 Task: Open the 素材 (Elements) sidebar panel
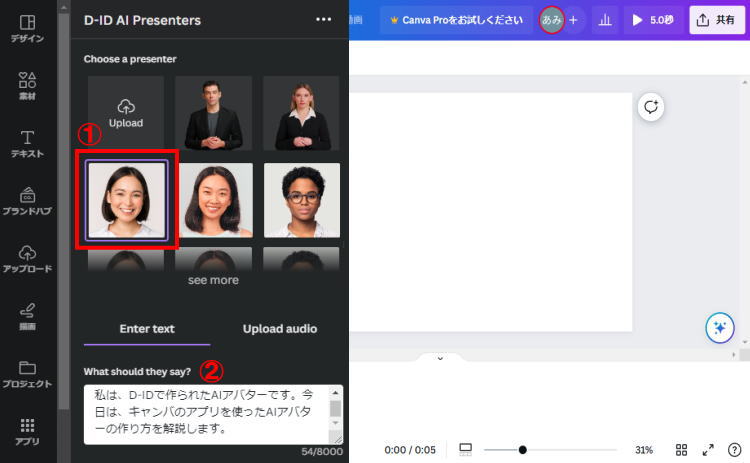tap(27, 85)
